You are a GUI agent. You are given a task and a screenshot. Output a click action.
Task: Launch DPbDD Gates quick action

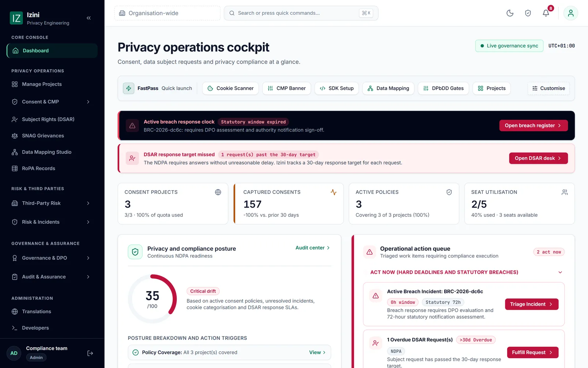[443, 88]
